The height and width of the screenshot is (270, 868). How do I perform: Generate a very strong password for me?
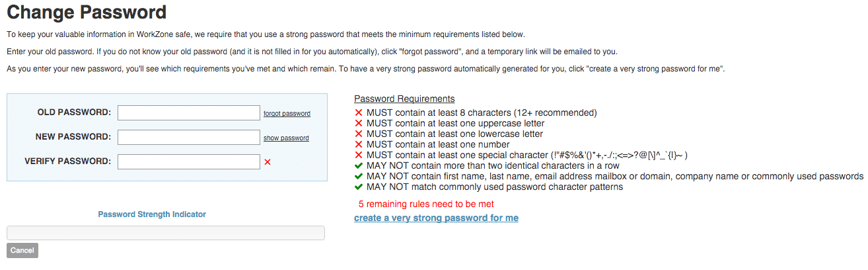point(436,218)
